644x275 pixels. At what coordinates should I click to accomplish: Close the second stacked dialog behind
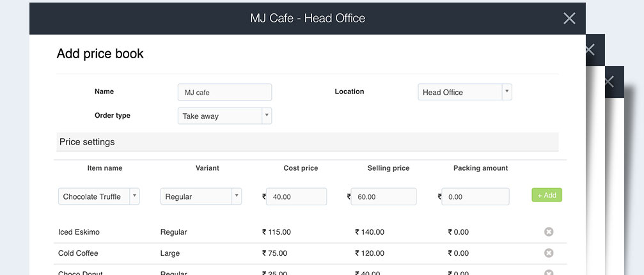(590, 50)
